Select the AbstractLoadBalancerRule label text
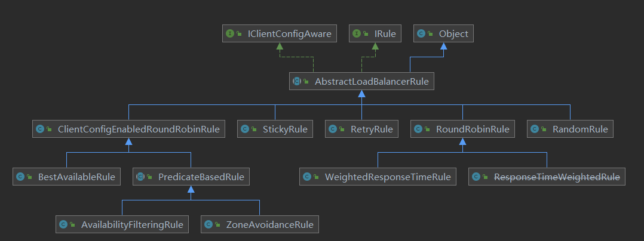This screenshot has height=241, width=644. pyautogui.click(x=372, y=82)
